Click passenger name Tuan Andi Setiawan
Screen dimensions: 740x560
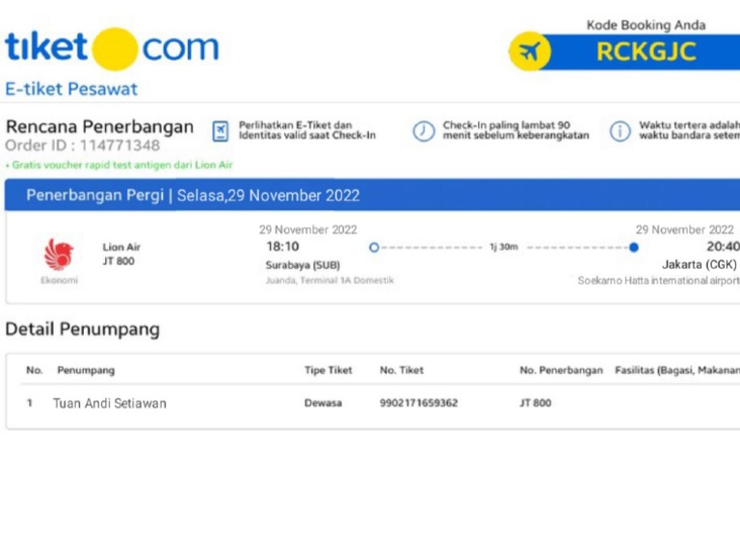tap(110, 403)
